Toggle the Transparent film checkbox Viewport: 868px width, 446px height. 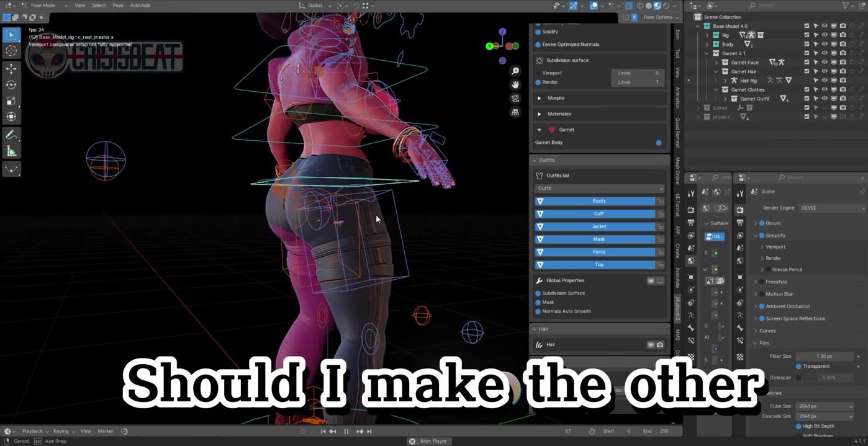pos(798,366)
